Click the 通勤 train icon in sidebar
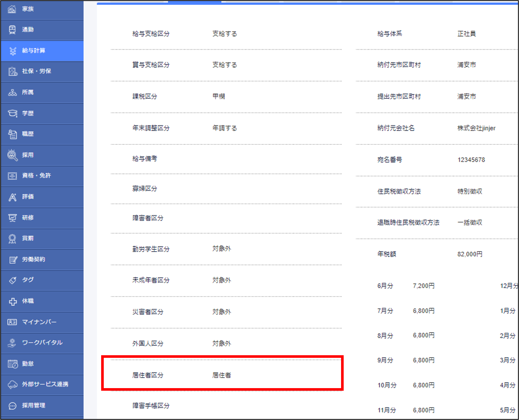The image size is (519, 420). [12, 30]
